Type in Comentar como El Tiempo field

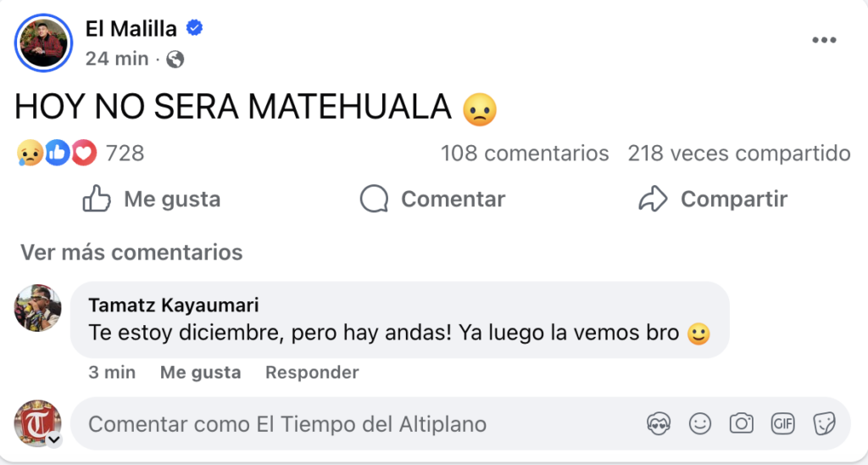[339, 423]
